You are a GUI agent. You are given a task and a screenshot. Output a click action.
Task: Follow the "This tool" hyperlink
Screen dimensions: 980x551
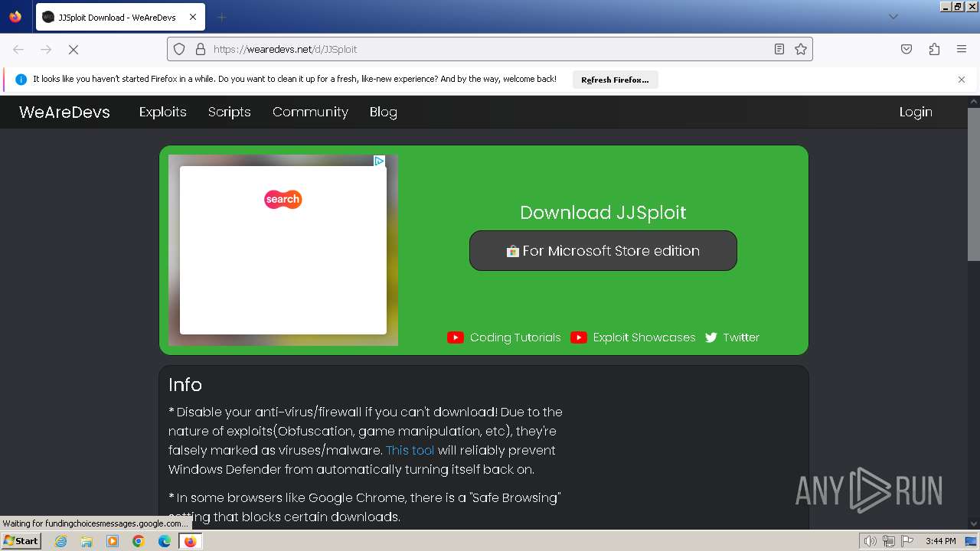[x=410, y=450]
